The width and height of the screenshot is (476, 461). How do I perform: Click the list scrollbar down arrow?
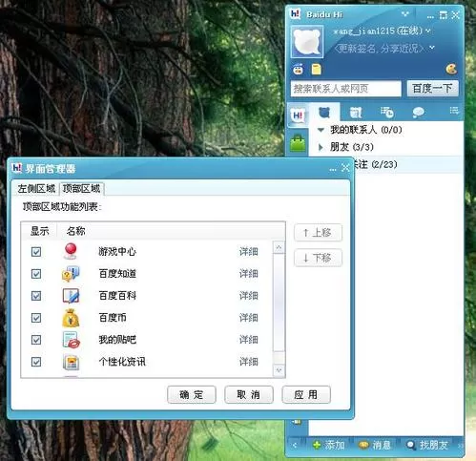279,370
